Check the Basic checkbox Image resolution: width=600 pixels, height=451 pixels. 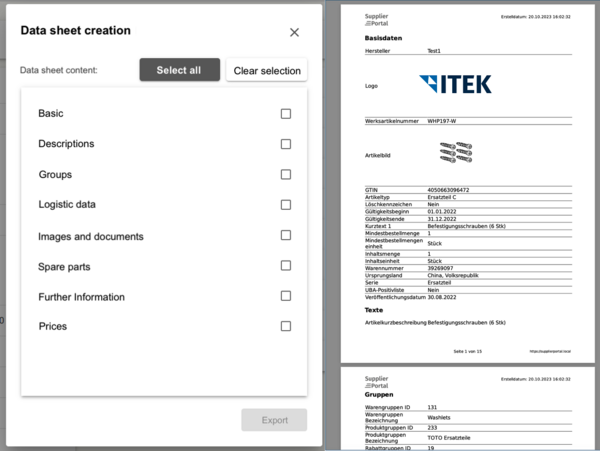click(x=286, y=114)
